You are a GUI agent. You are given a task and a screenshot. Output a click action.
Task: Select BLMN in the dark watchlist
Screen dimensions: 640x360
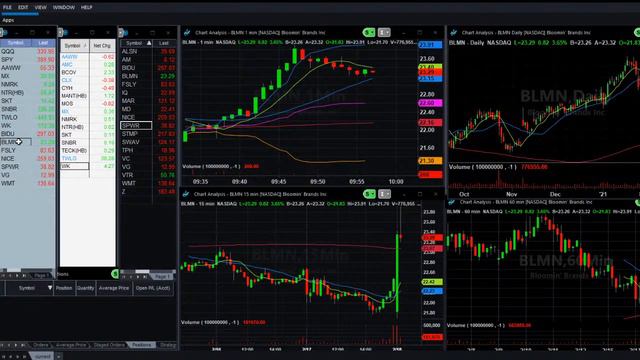tap(130, 76)
